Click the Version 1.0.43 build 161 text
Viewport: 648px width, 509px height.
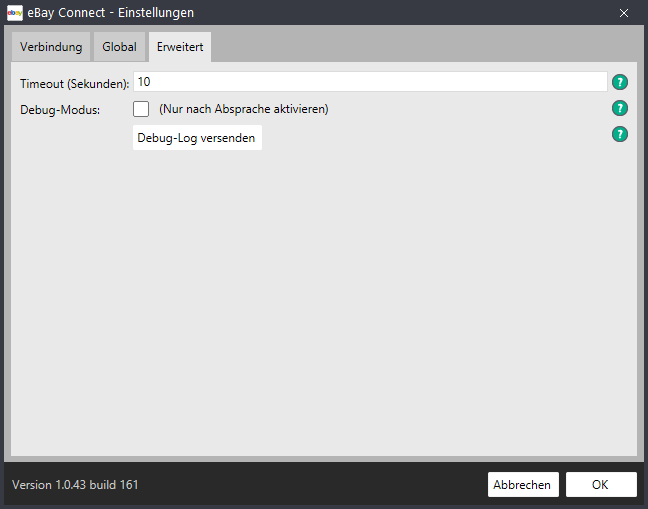coord(75,485)
